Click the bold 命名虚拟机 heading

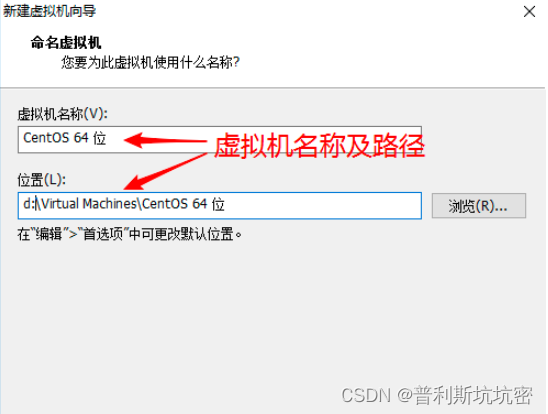tap(66, 43)
